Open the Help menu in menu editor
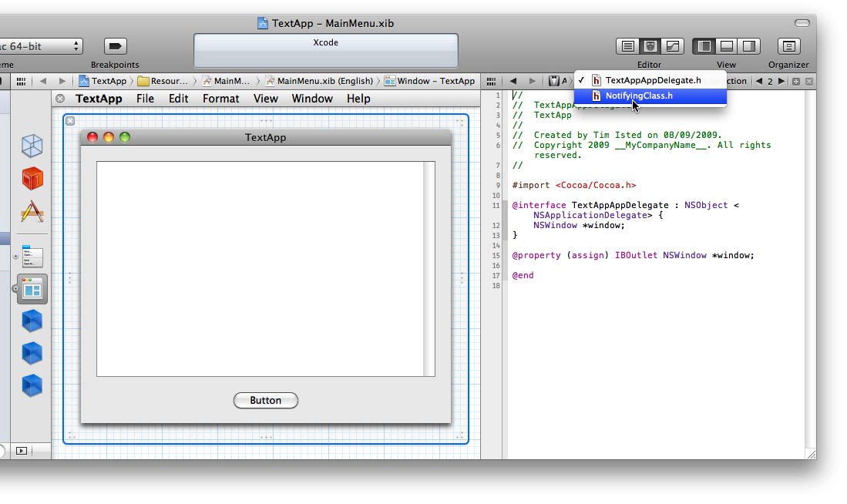This screenshot has width=847, height=504. (x=358, y=99)
